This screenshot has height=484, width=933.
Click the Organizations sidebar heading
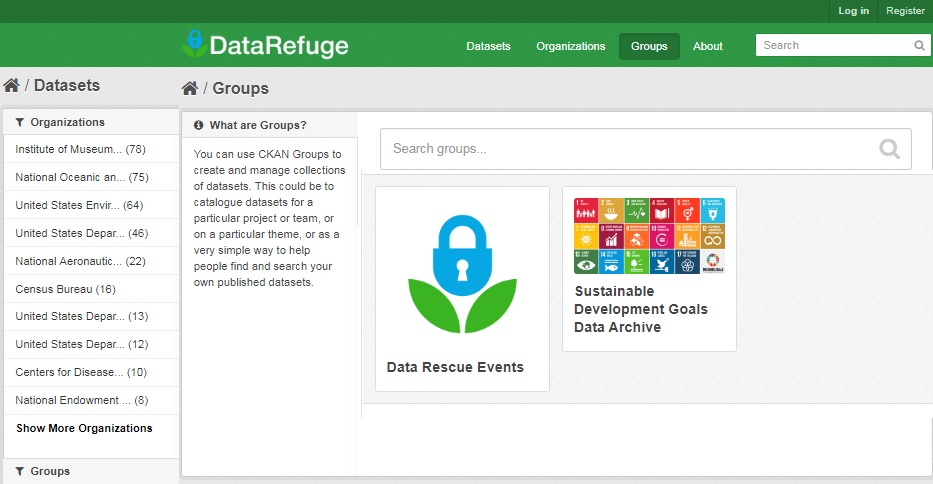pos(67,122)
